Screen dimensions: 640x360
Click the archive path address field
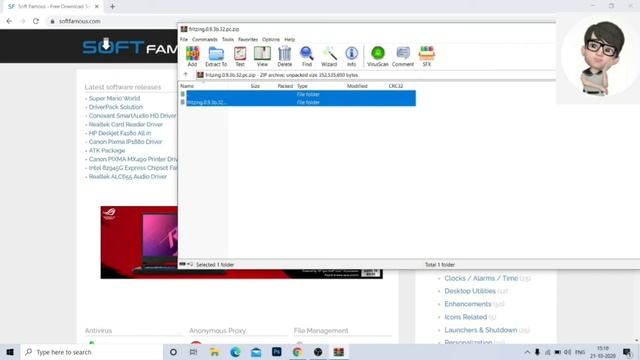click(376, 75)
